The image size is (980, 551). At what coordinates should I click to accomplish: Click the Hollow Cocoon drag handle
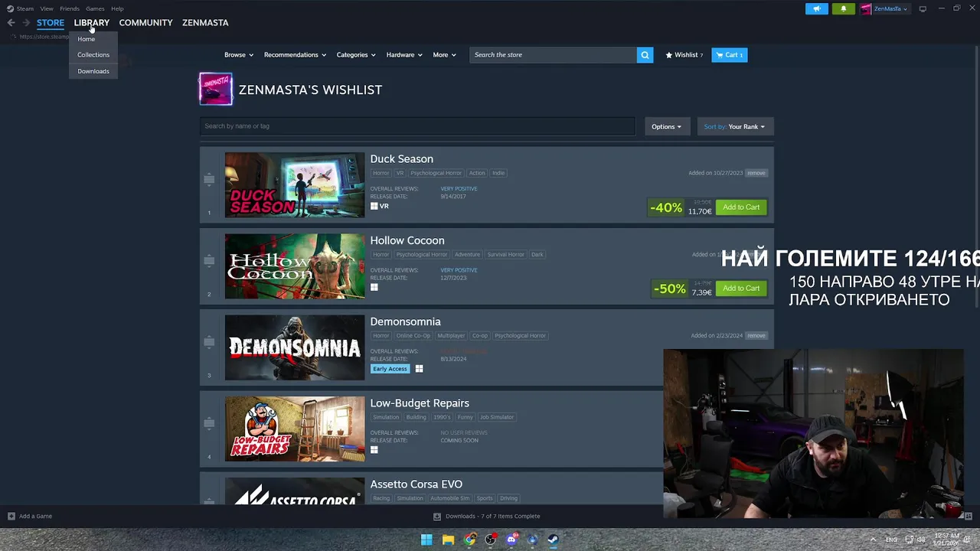[x=209, y=261]
